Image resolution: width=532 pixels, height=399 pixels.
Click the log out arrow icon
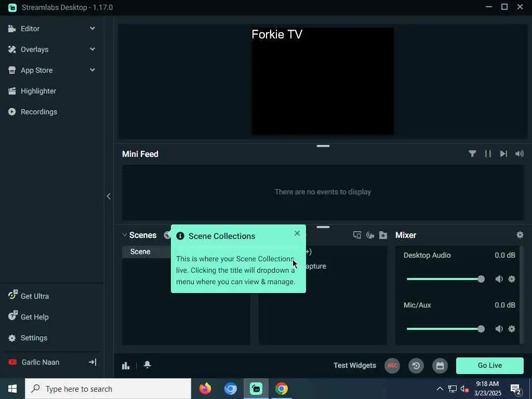pos(92,362)
